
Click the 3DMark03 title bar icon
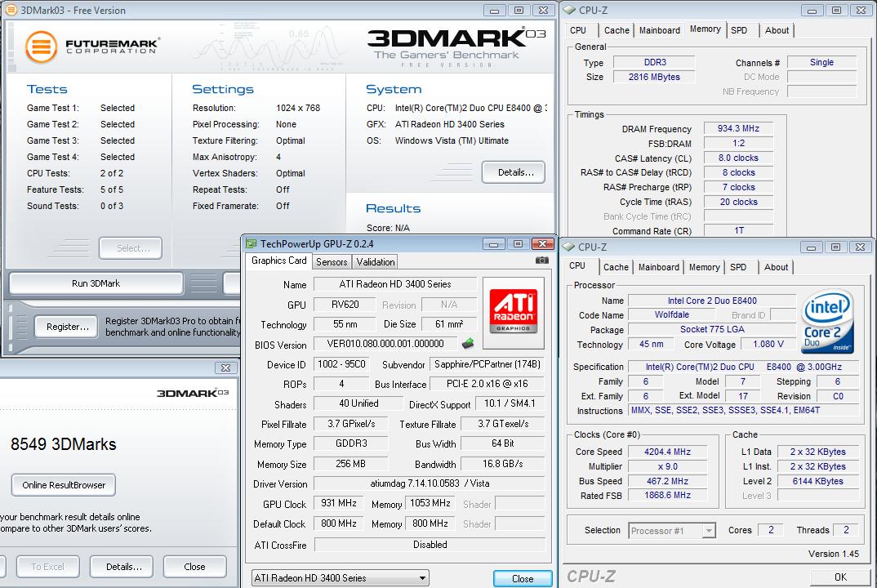tap(11, 10)
